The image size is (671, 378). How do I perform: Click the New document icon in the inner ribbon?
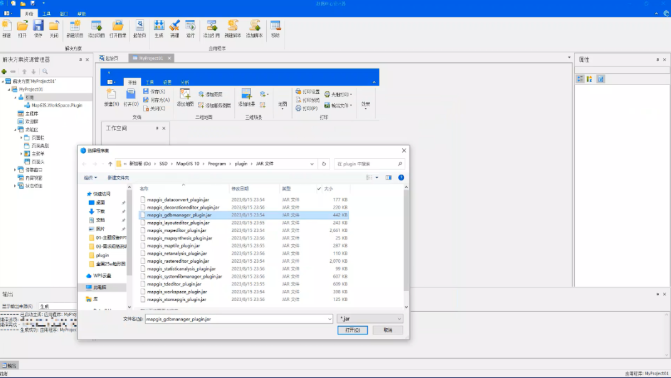[111, 95]
